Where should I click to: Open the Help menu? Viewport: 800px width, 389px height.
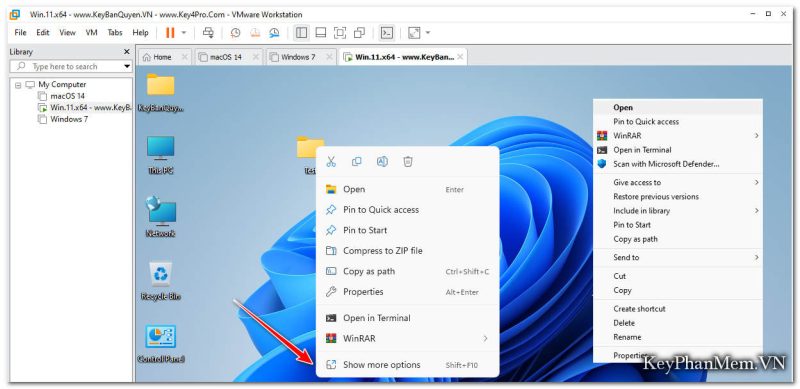[140, 33]
